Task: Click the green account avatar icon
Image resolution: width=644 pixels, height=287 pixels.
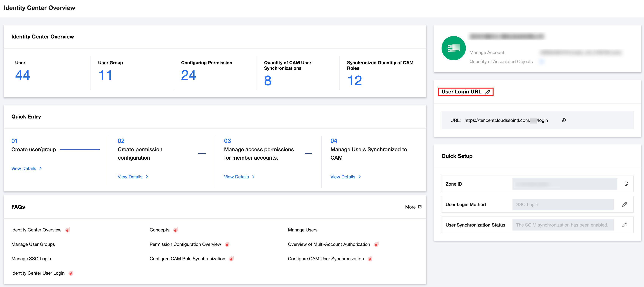Action: click(x=453, y=48)
